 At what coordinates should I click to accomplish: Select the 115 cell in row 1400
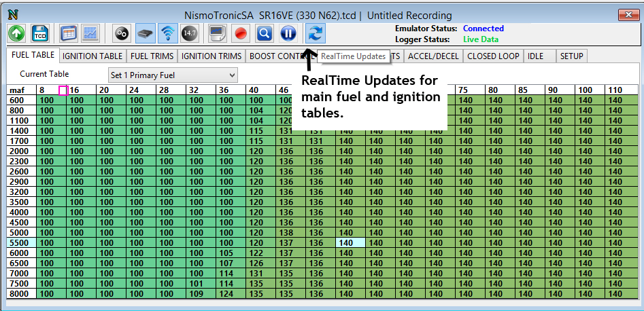click(260, 131)
